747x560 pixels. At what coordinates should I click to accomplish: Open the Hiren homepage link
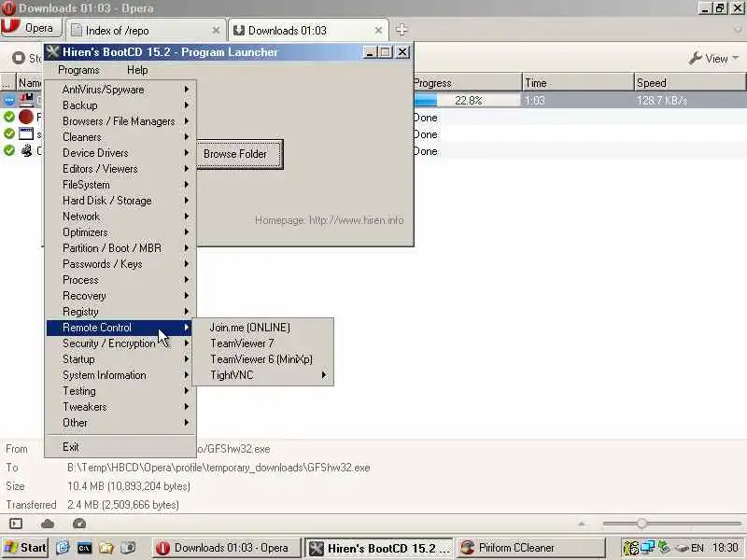tap(330, 220)
